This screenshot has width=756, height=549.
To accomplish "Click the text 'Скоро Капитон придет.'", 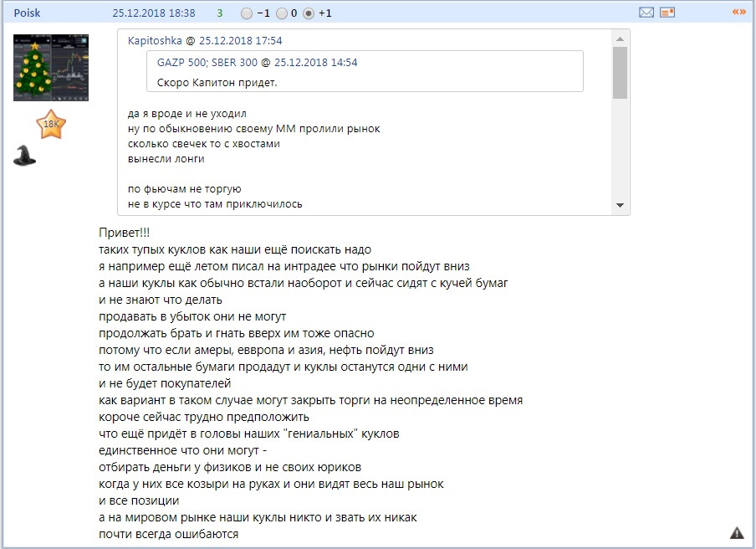I will (x=217, y=83).
